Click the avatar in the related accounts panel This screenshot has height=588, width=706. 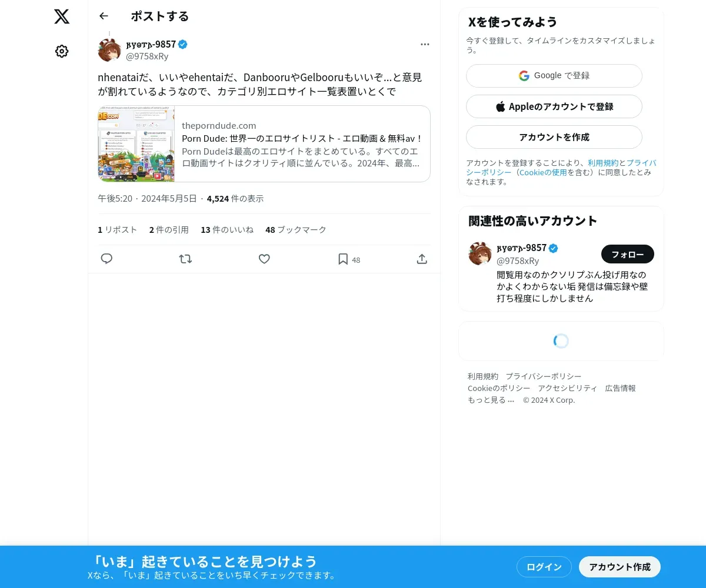(x=480, y=253)
